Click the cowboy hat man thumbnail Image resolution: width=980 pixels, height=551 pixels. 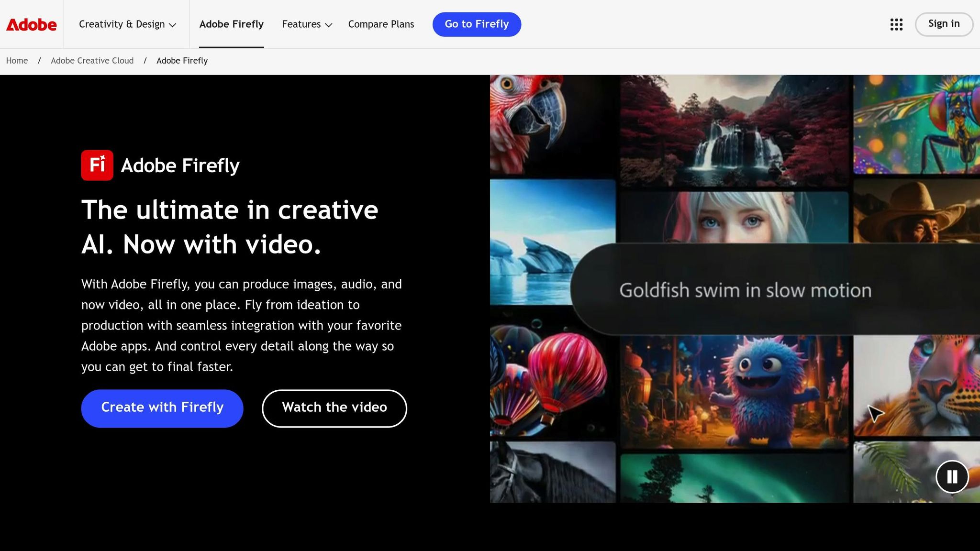coord(916,211)
